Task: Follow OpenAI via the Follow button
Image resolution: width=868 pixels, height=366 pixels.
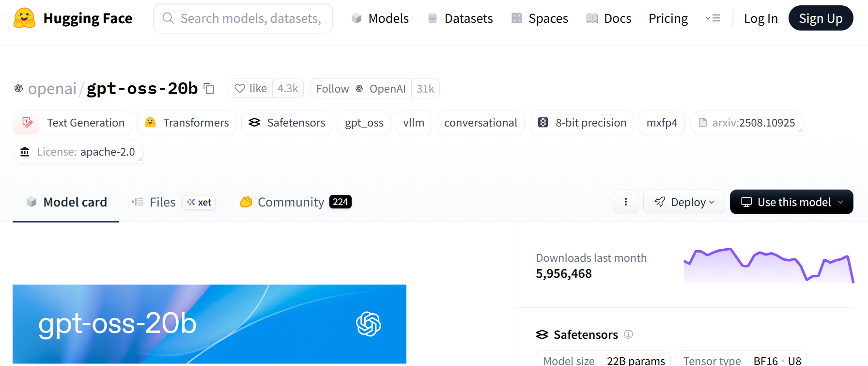Action: click(x=361, y=88)
